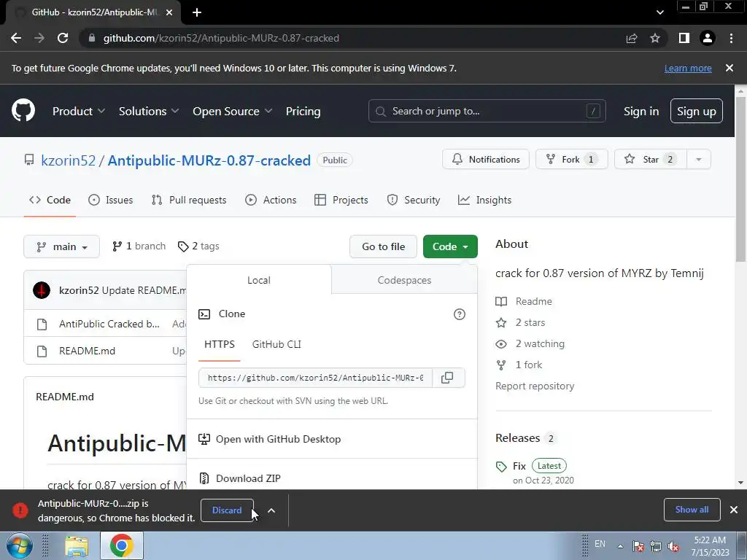Click Report repository link
This screenshot has width=747, height=560.
point(535,386)
